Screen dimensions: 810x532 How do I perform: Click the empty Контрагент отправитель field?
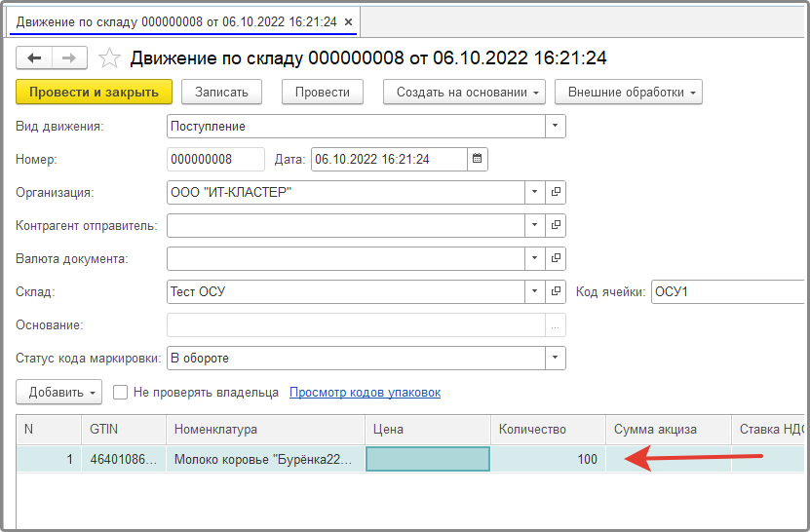[346, 225]
